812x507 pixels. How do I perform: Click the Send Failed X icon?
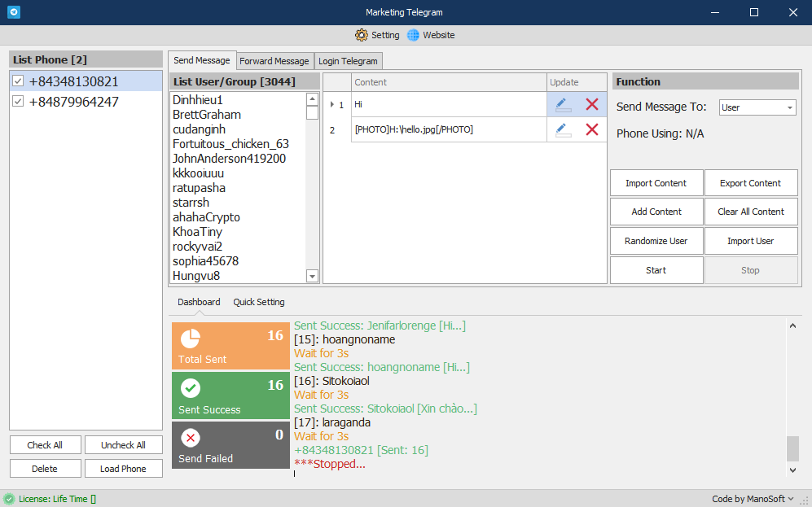coord(191,438)
